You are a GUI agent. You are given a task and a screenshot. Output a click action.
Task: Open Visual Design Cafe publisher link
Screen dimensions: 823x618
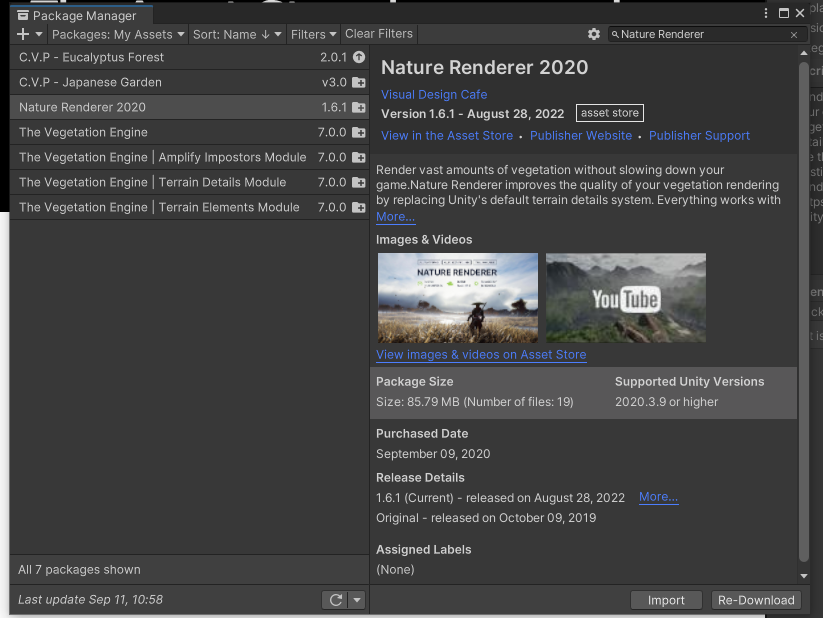tap(434, 95)
